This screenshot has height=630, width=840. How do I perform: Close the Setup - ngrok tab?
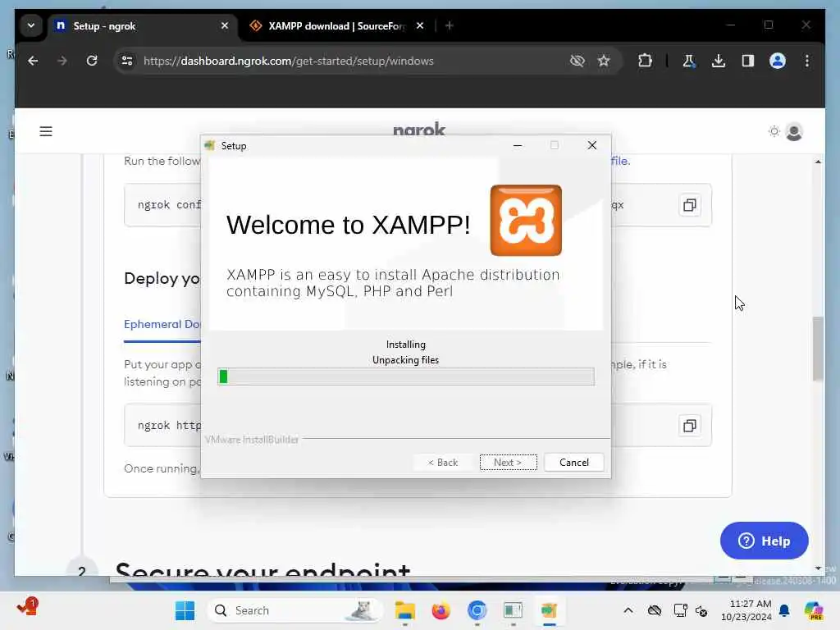(x=225, y=25)
